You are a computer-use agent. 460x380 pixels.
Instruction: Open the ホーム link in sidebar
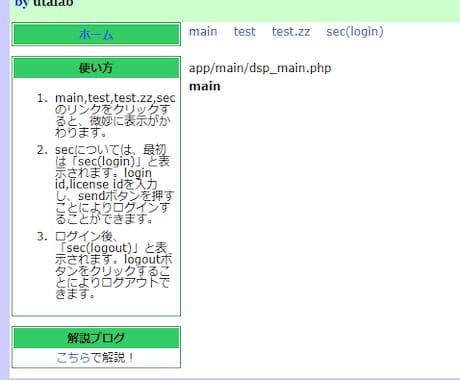96,34
